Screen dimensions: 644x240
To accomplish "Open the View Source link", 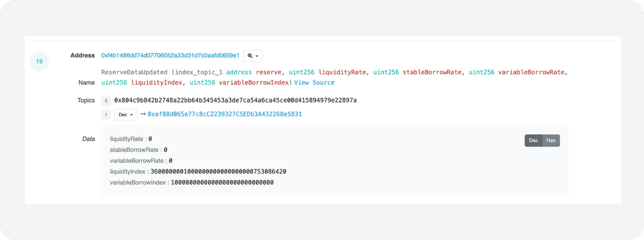I will [x=314, y=83].
